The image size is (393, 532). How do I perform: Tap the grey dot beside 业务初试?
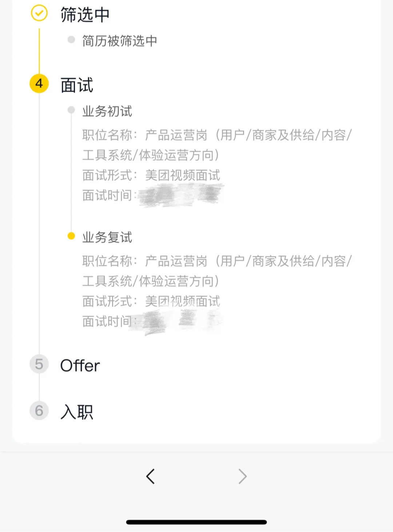point(71,110)
